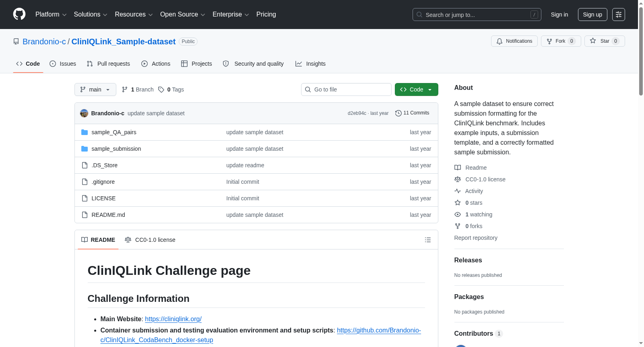Open the main branch selector dropdown
The image size is (644, 347).
(x=95, y=89)
